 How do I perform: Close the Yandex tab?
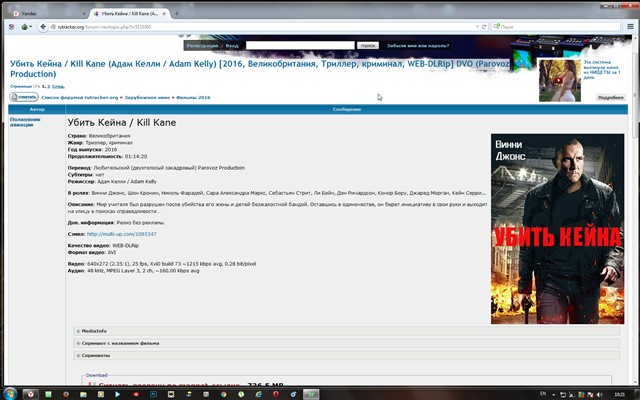[x=84, y=13]
